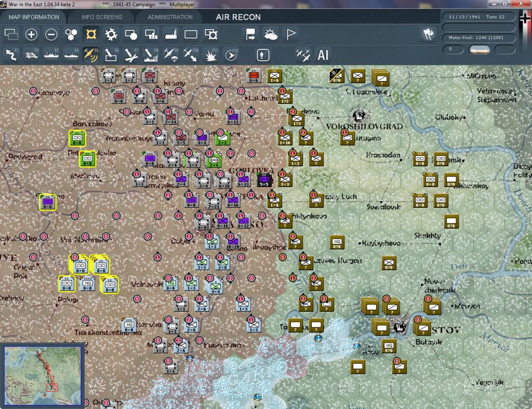532x409 pixels.
Task: Click the minimap overview thumbnail
Action: [43, 376]
